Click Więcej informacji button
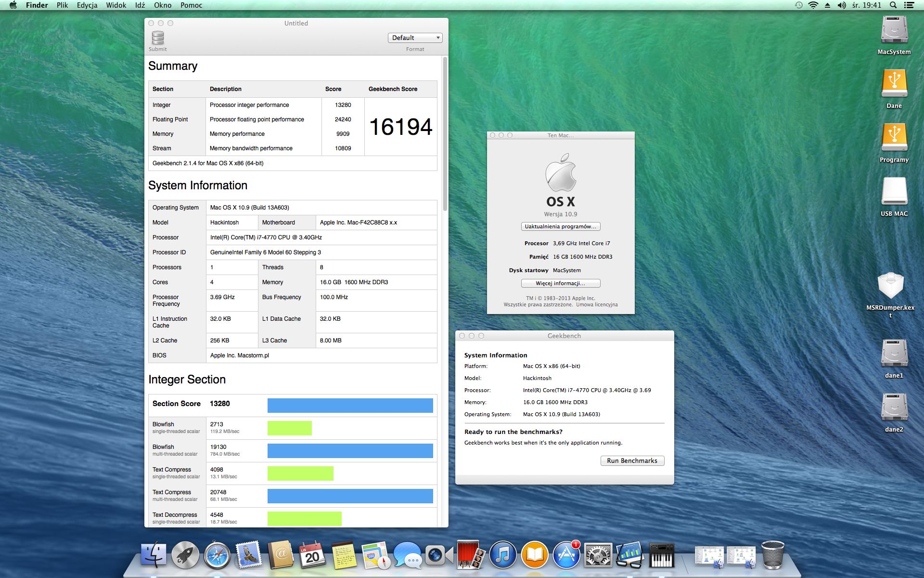Image resolution: width=924 pixels, height=578 pixels. (x=561, y=283)
